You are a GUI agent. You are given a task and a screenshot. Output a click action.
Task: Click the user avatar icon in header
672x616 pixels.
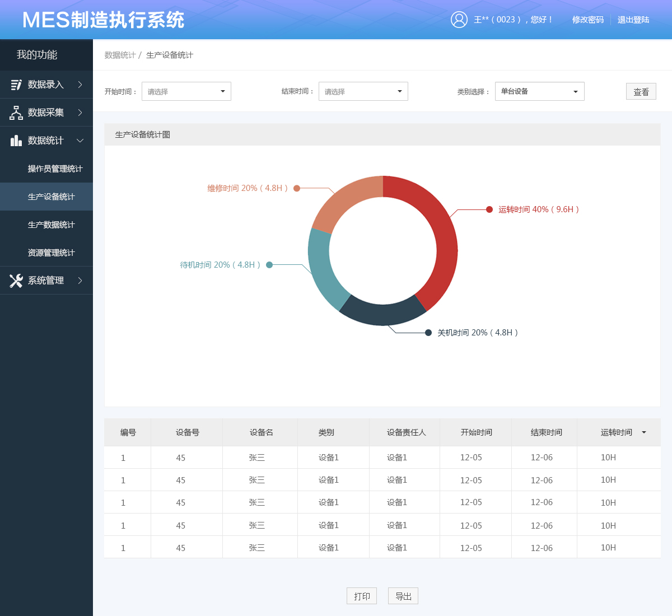[x=459, y=20]
